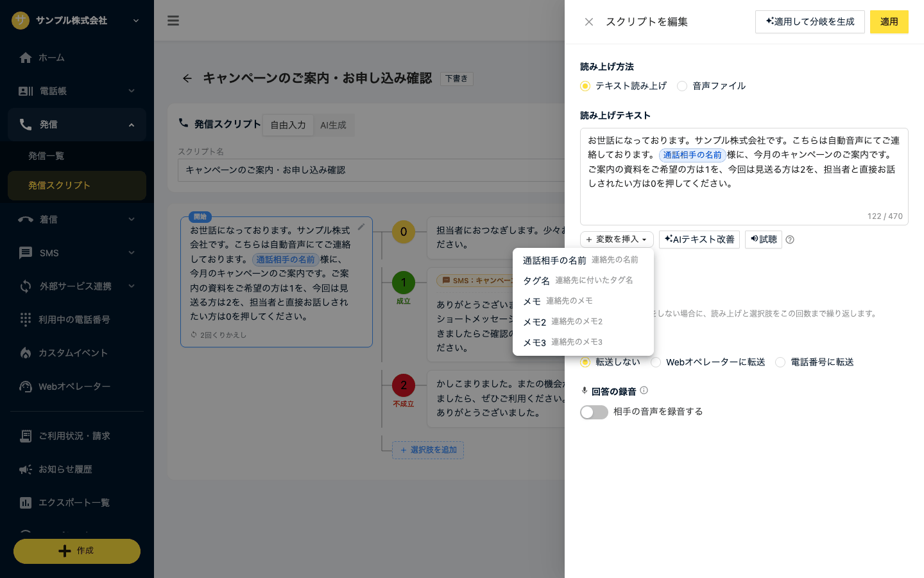Viewport: 924px width, 578px height.
Task: Select 電話番号に転送 radio option
Action: coord(780,362)
